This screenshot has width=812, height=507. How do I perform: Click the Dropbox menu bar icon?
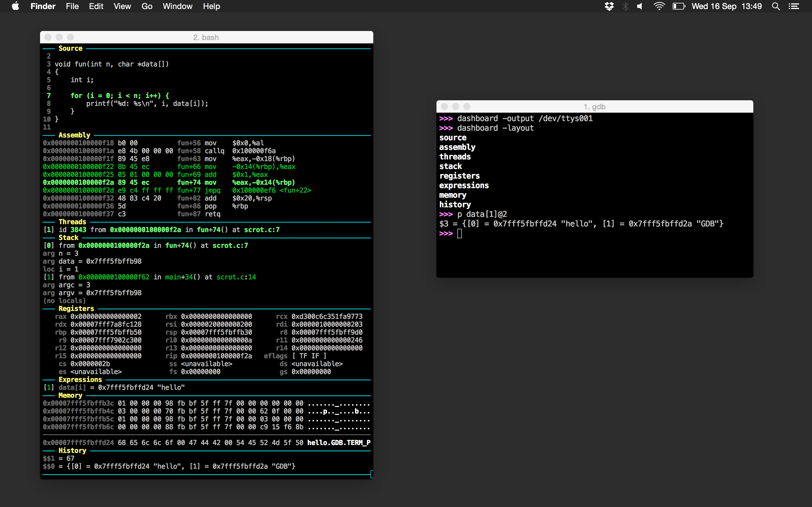point(609,6)
